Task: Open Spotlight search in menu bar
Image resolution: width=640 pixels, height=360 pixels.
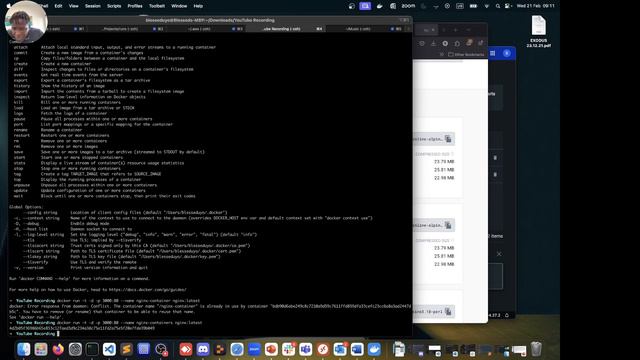Action: 498,6
